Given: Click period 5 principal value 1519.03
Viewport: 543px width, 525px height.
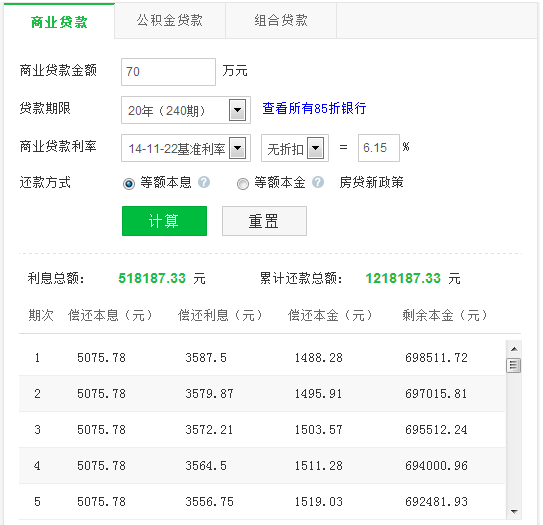Looking at the screenshot, I should pos(319,501).
